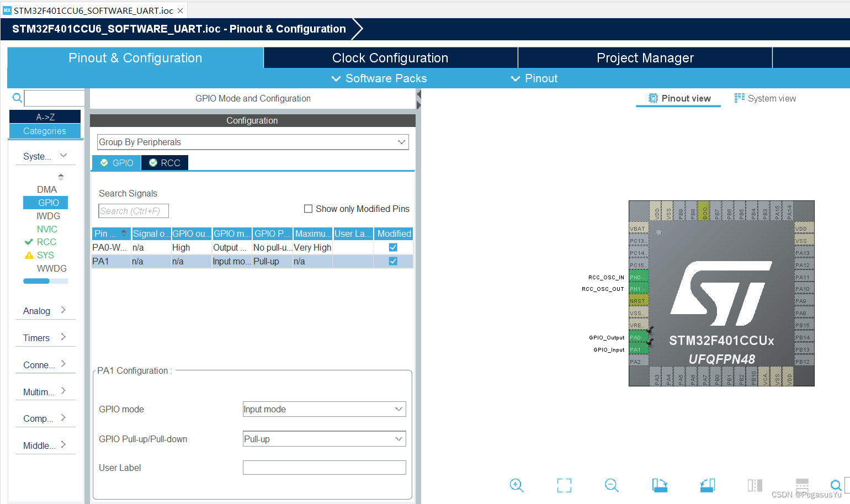Close the STM32F401CCU6_SOFTWARE_UART.ioc tab
Viewport: 850px width, 504px height.
coord(180,10)
